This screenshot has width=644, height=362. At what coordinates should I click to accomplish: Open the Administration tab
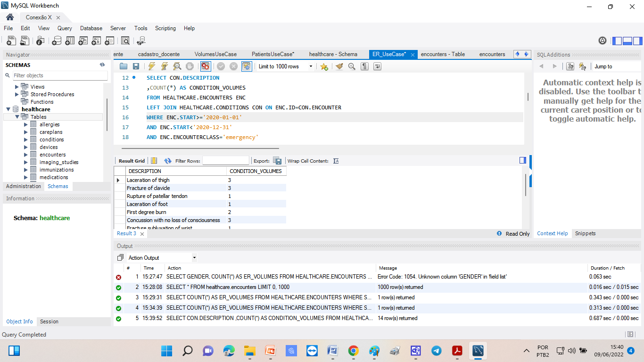tap(24, 186)
